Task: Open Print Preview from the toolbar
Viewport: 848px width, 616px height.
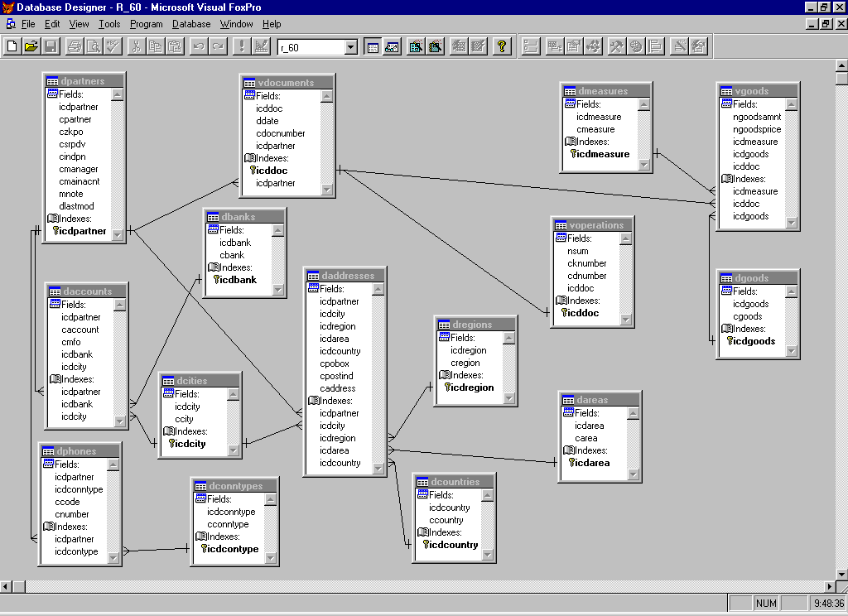Action: click(94, 46)
